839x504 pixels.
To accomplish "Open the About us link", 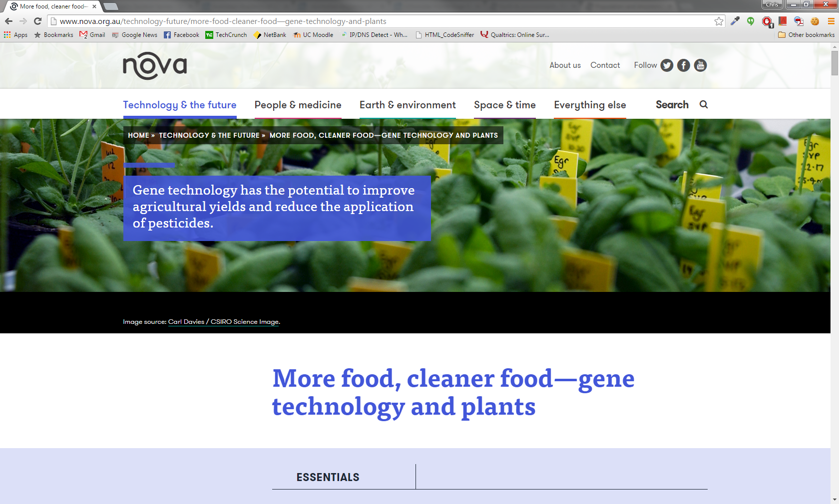I will pos(565,65).
